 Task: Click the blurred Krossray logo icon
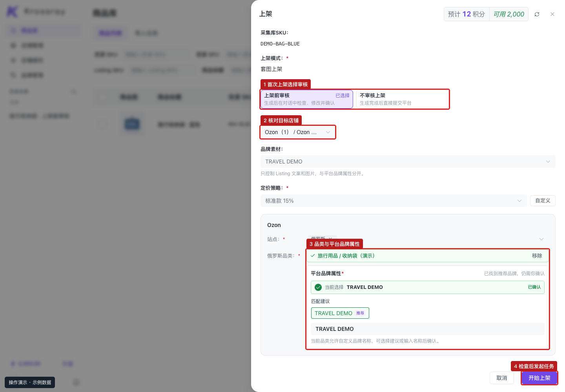click(x=12, y=11)
